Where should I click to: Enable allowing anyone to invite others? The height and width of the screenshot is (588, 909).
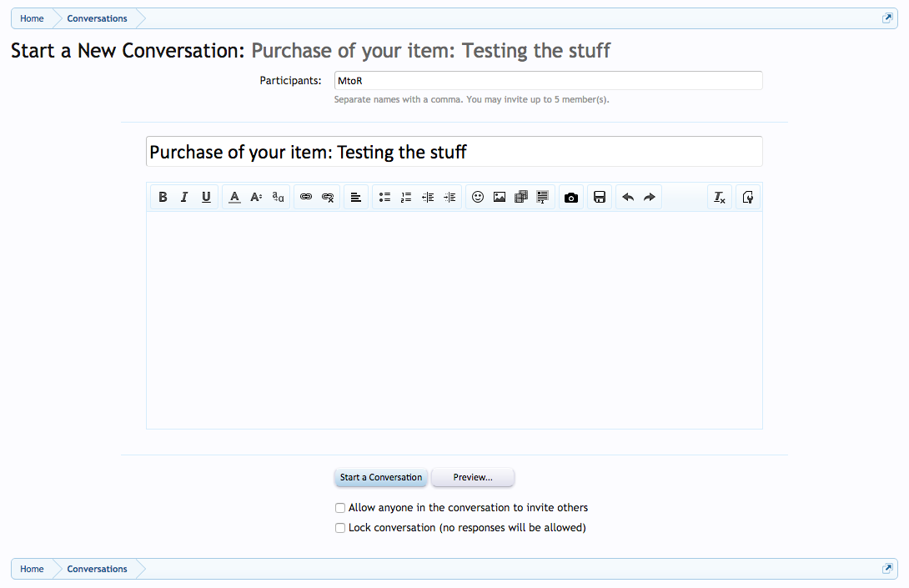340,508
